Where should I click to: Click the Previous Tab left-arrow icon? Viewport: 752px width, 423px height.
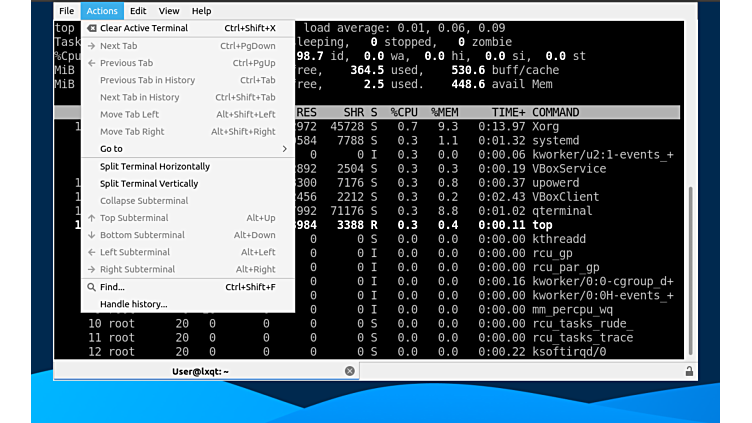[91, 63]
